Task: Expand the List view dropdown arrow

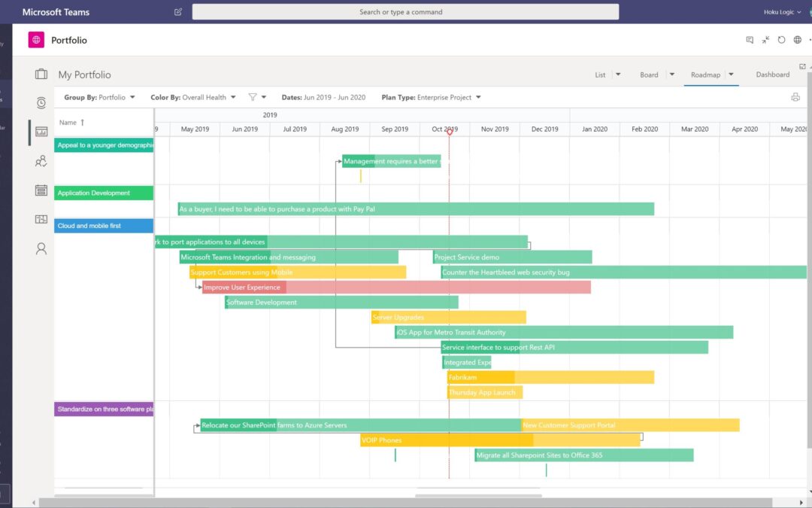Action: 618,74
